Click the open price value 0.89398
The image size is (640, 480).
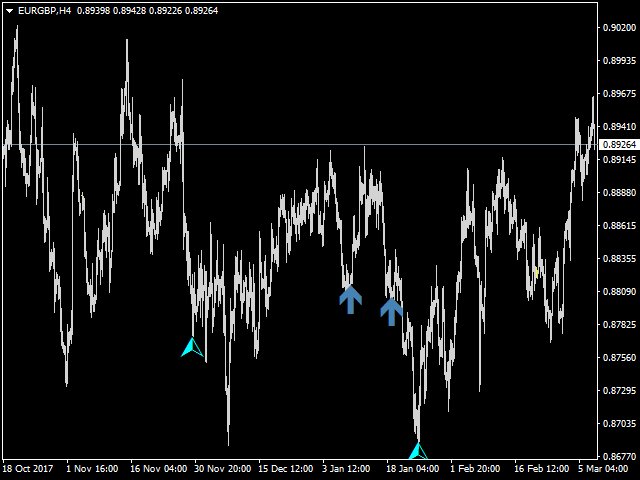tap(93, 11)
